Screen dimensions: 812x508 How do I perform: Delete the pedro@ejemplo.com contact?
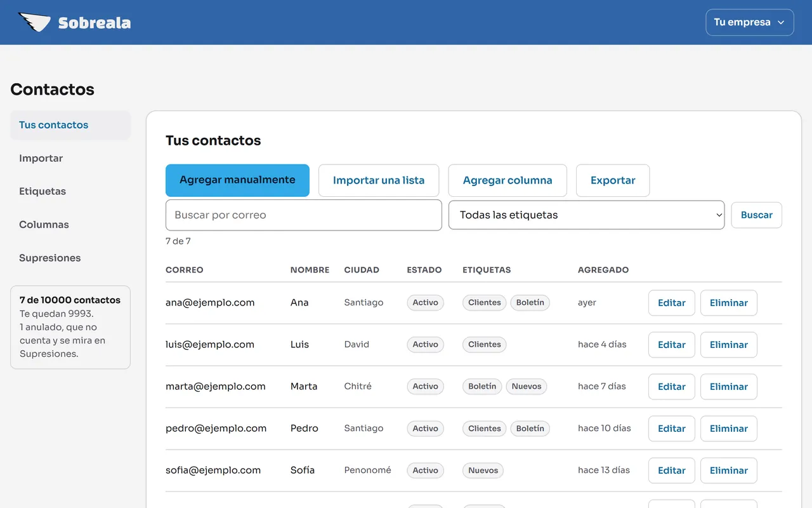(x=728, y=429)
